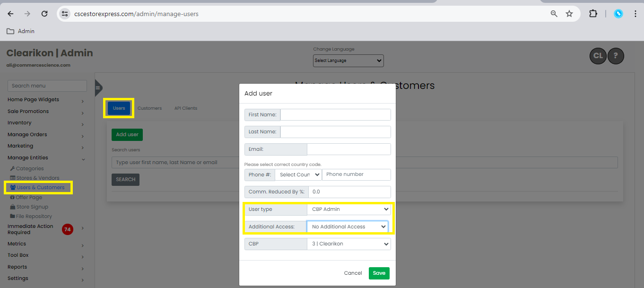644x288 pixels.
Task: Click the 74 notifications red badge
Action: [x=68, y=230]
